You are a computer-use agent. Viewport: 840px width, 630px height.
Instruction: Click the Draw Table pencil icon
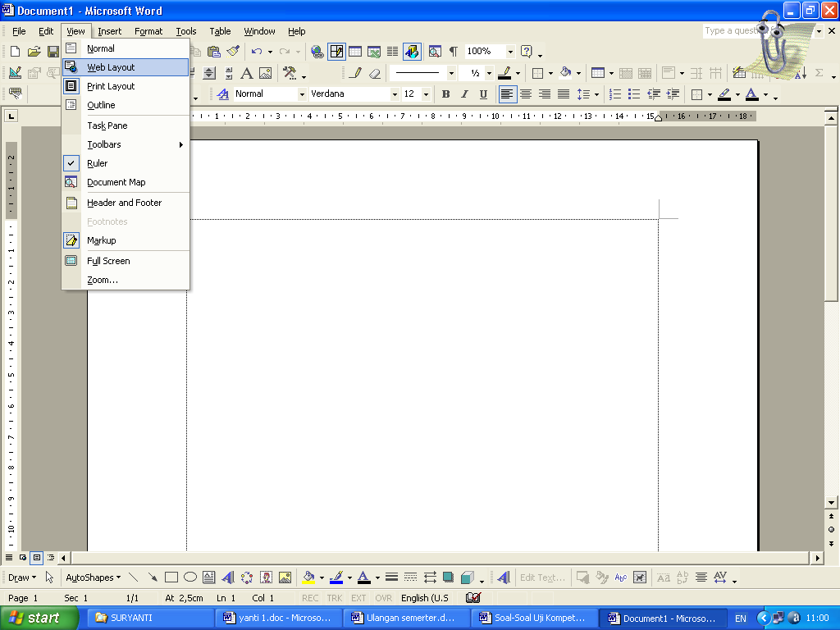[x=356, y=73]
